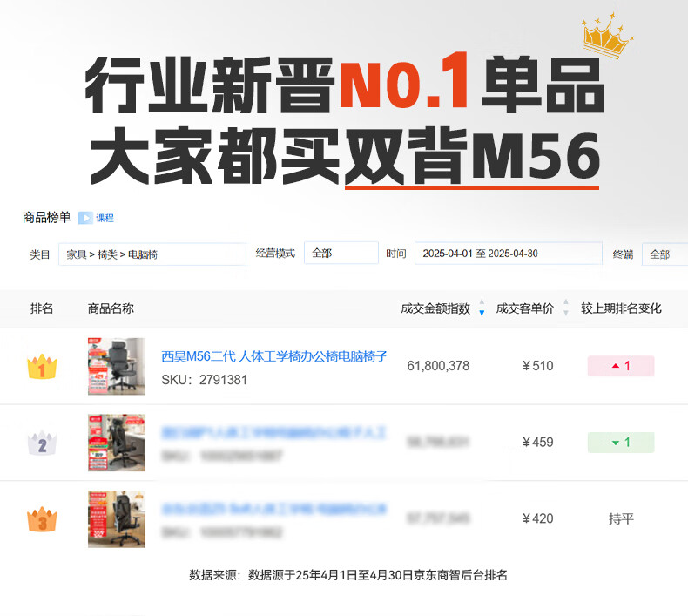Open the 经营模式 dropdown showing 全部
This screenshot has height=616, width=688.
(341, 253)
